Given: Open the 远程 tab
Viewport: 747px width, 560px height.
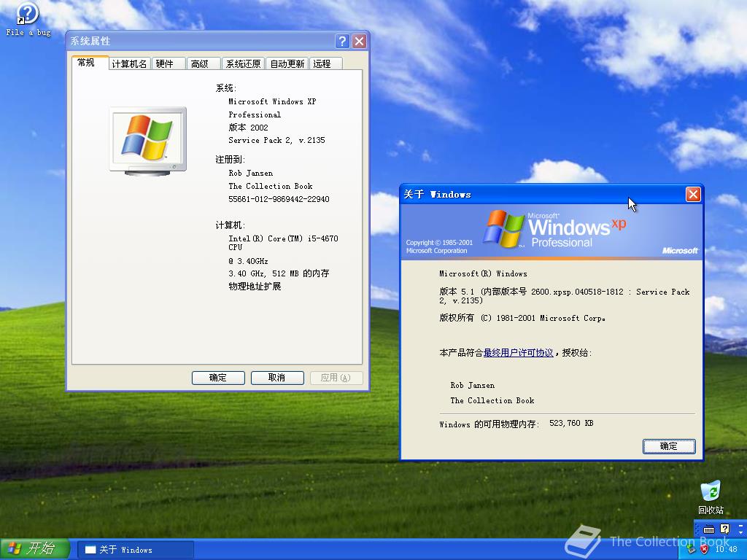Looking at the screenshot, I should pos(325,63).
